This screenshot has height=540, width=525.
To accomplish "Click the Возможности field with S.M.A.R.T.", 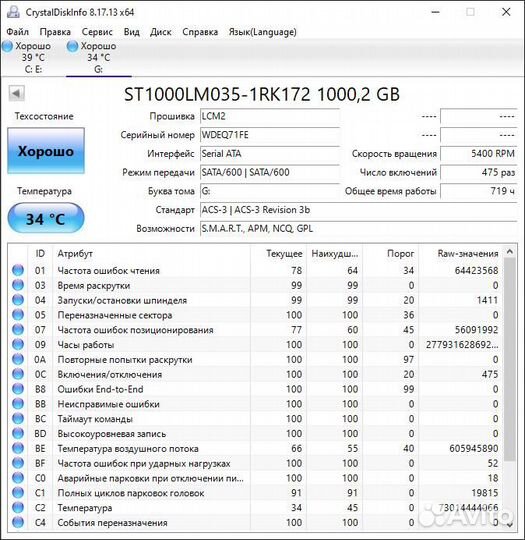I will pos(358,229).
